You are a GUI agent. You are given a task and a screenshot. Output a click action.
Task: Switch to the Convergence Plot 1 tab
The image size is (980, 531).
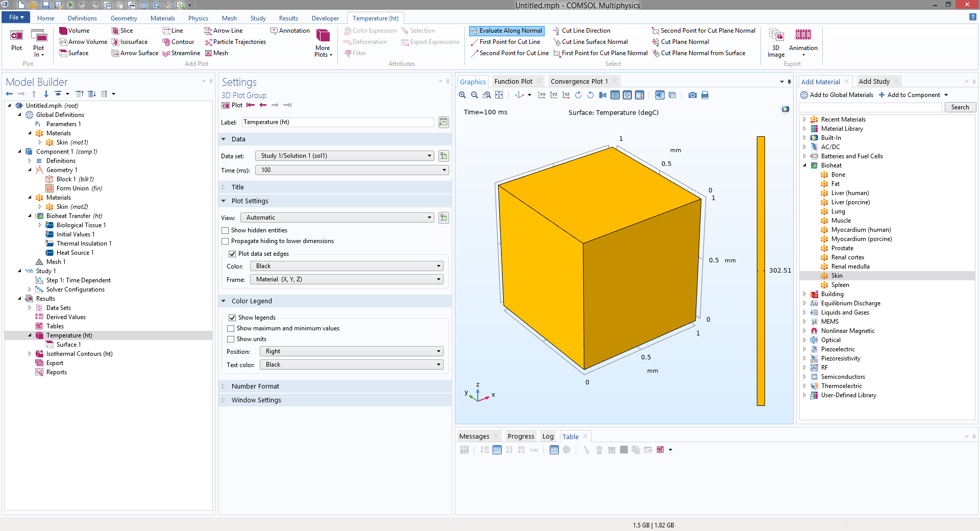(579, 81)
